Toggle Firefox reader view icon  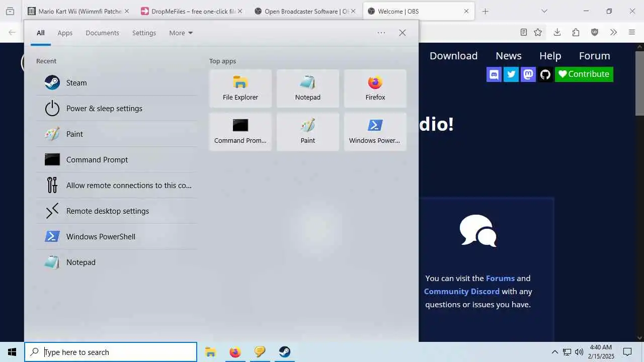point(524,32)
